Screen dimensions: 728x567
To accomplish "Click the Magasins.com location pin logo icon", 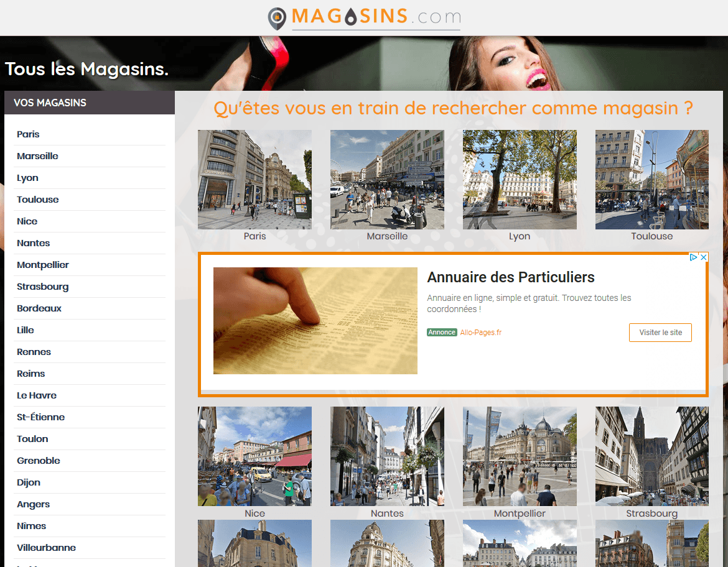I will click(277, 19).
